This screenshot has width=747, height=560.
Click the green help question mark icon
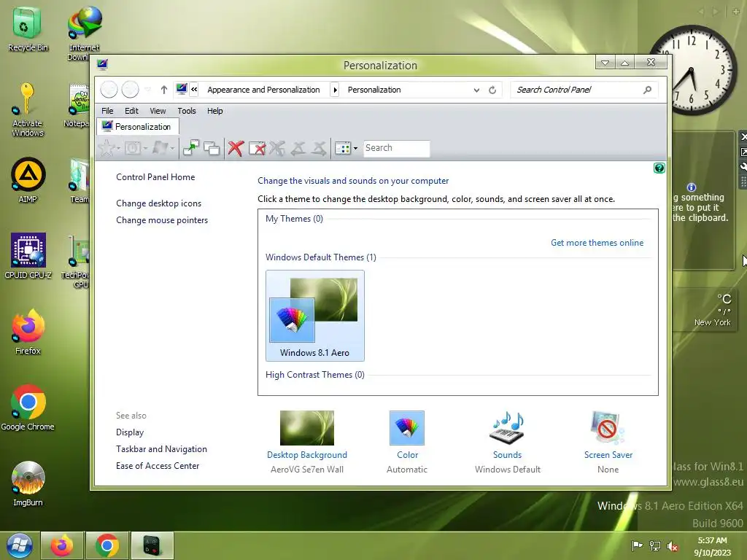[x=659, y=168]
